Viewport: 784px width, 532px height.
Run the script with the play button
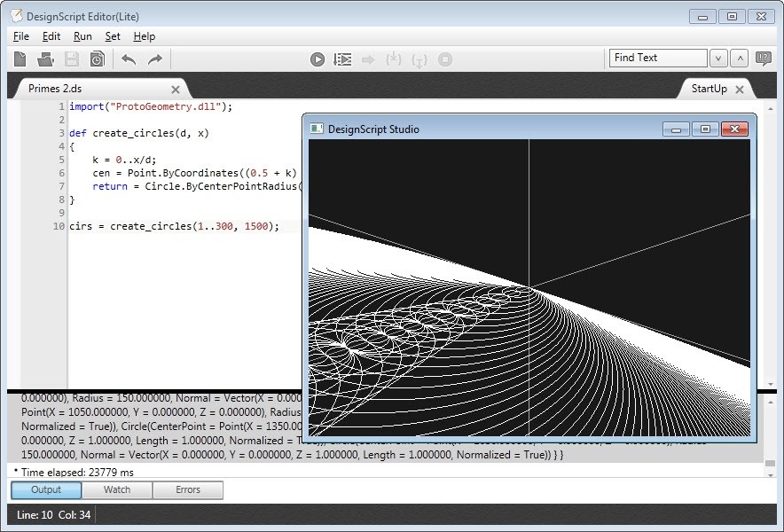318,59
